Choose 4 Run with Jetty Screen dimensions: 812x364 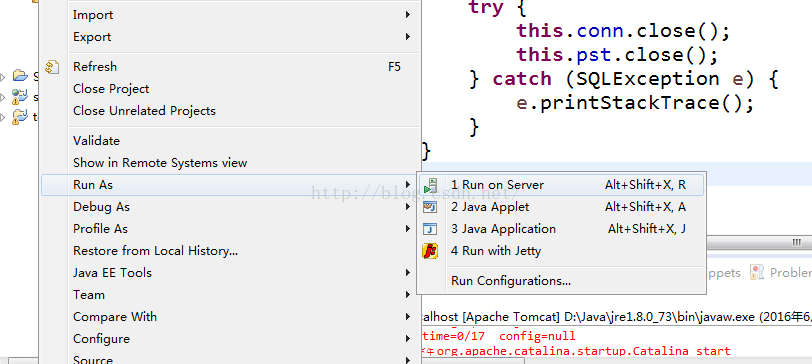click(x=561, y=251)
